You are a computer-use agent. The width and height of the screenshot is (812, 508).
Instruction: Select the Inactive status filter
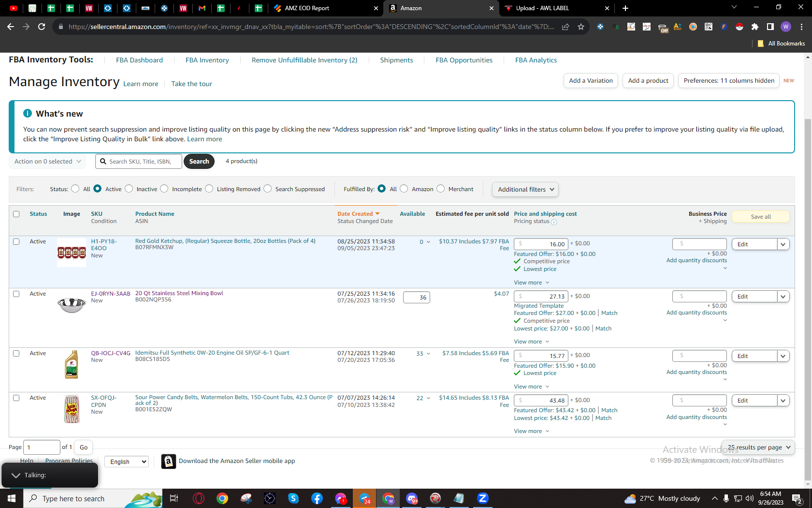pyautogui.click(x=129, y=189)
